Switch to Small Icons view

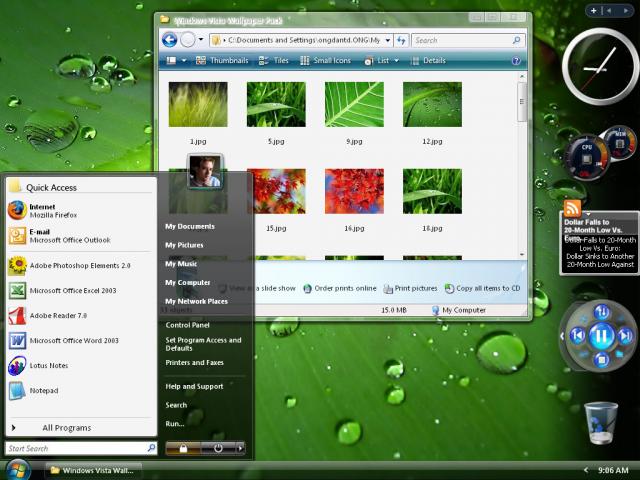pyautogui.click(x=325, y=60)
